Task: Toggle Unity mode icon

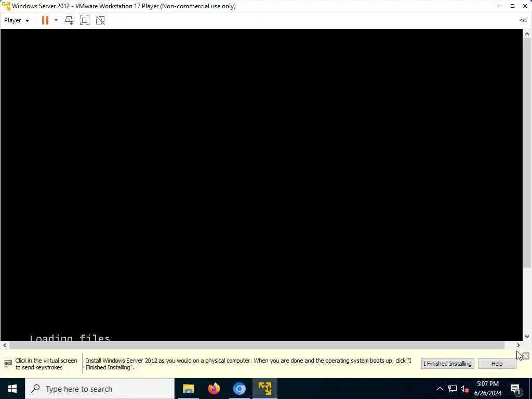Action: pyautogui.click(x=100, y=20)
